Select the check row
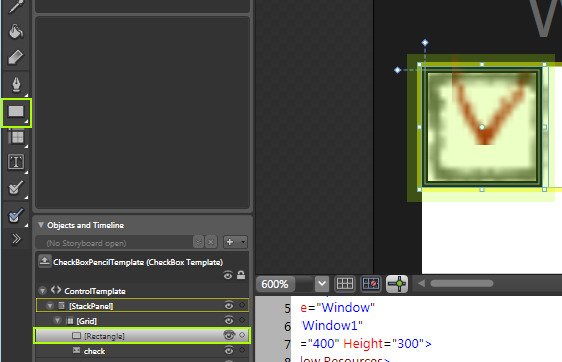Image resolution: width=562 pixels, height=362 pixels. click(142, 351)
